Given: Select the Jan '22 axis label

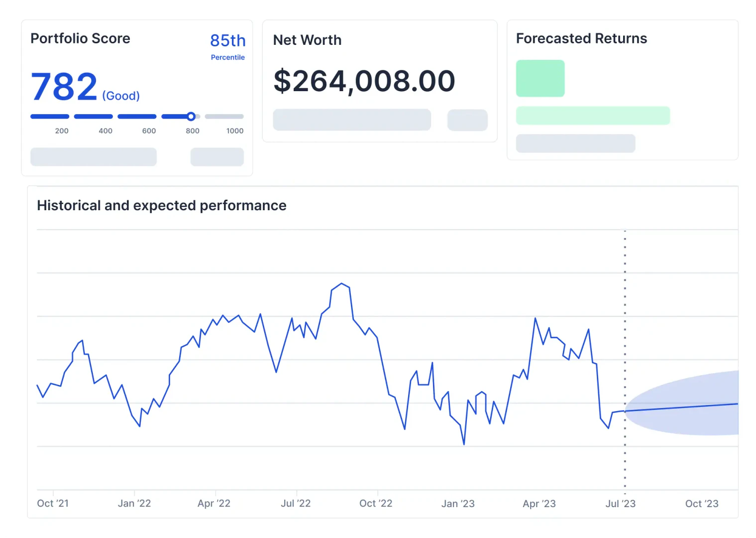Looking at the screenshot, I should pos(134,504).
